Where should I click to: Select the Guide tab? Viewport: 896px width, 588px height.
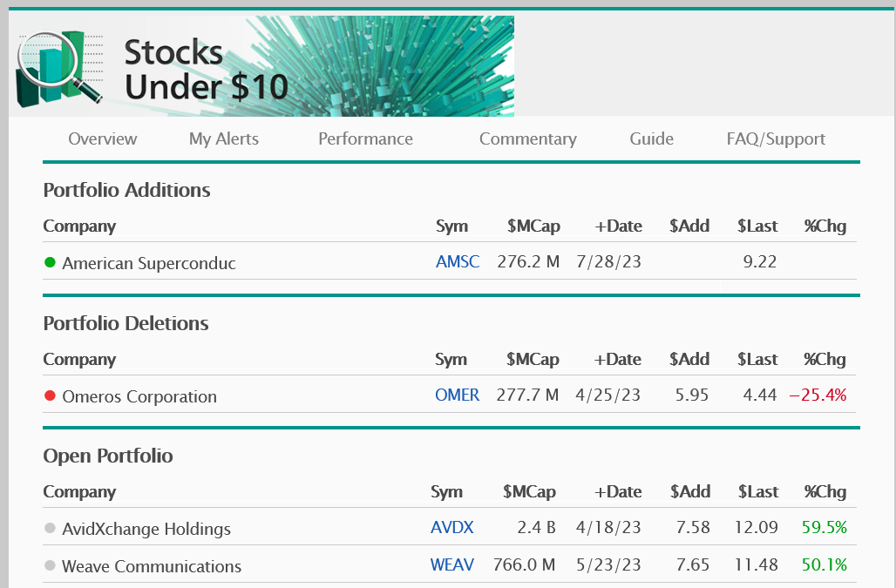651,139
